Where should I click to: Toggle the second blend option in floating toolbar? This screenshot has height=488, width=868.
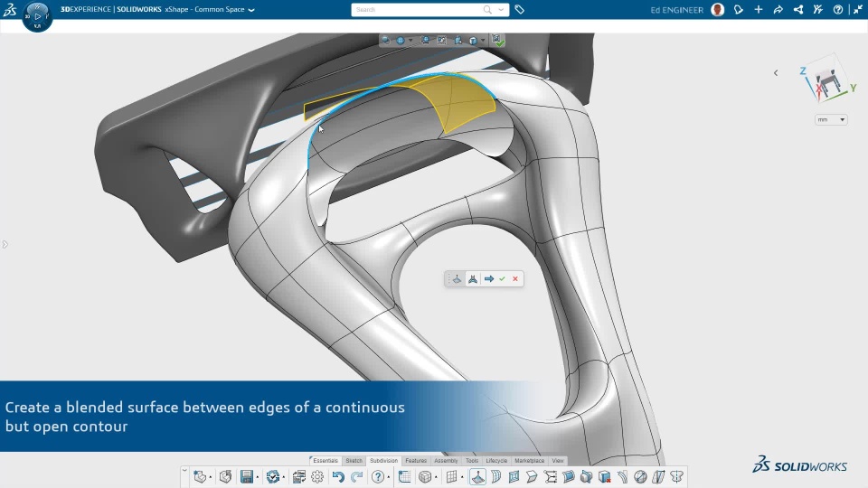click(x=473, y=279)
